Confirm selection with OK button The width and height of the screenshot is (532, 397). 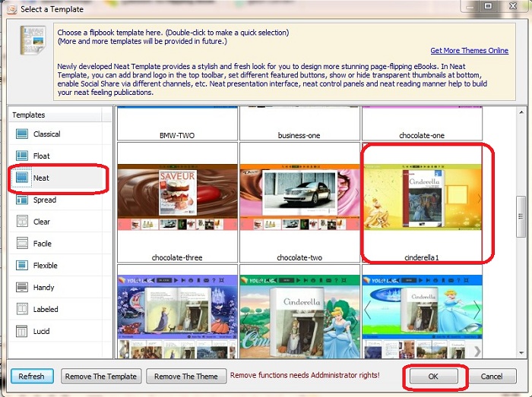coord(433,377)
